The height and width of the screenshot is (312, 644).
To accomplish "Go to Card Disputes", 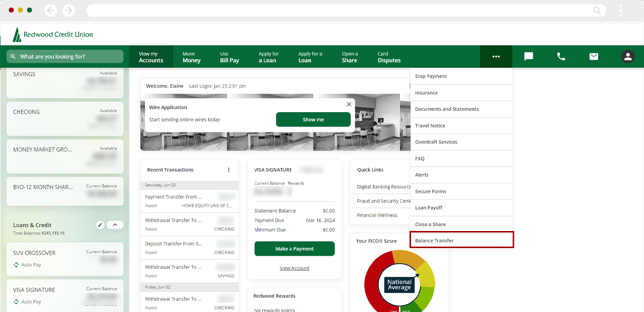I will click(389, 57).
